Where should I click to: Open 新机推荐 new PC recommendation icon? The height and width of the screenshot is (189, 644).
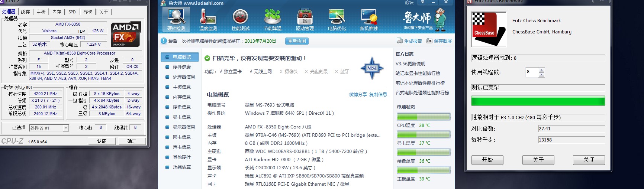pyautogui.click(x=369, y=19)
